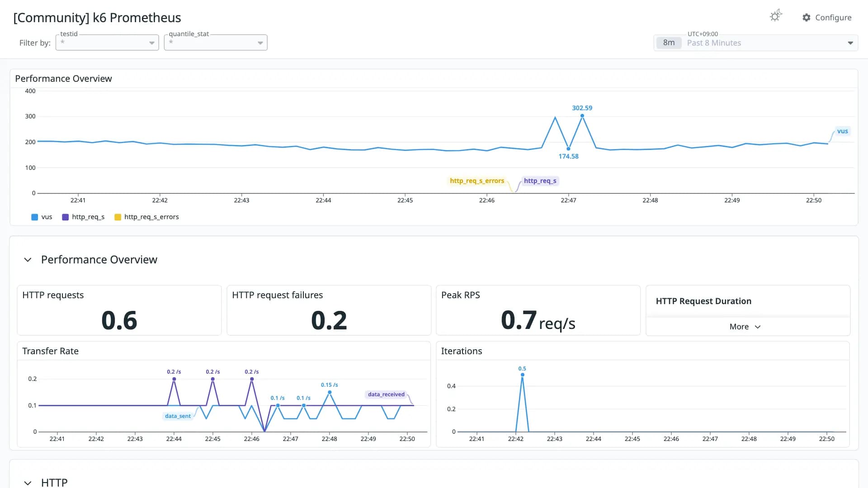Click the 0.5 spike point in Iterations
This screenshot has height=488, width=868.
pos(522,375)
